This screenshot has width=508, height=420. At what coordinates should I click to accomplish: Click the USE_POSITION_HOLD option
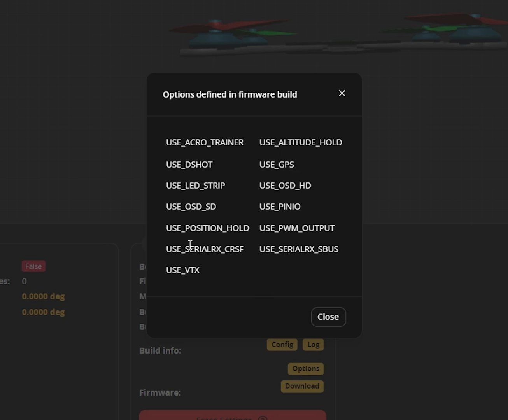pos(208,228)
